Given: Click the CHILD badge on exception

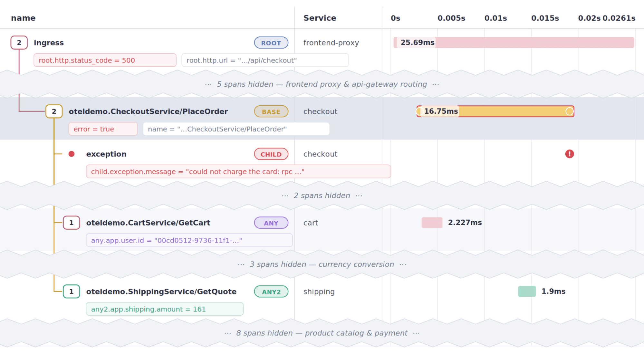Looking at the screenshot, I should tap(271, 154).
